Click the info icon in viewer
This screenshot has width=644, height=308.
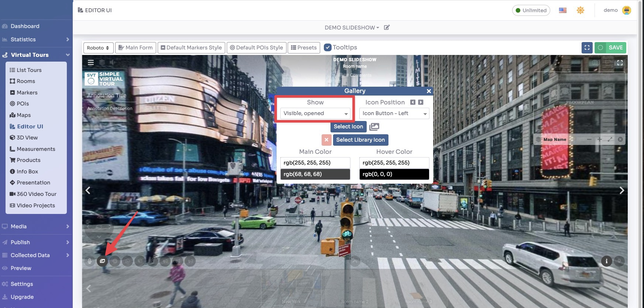[606, 261]
